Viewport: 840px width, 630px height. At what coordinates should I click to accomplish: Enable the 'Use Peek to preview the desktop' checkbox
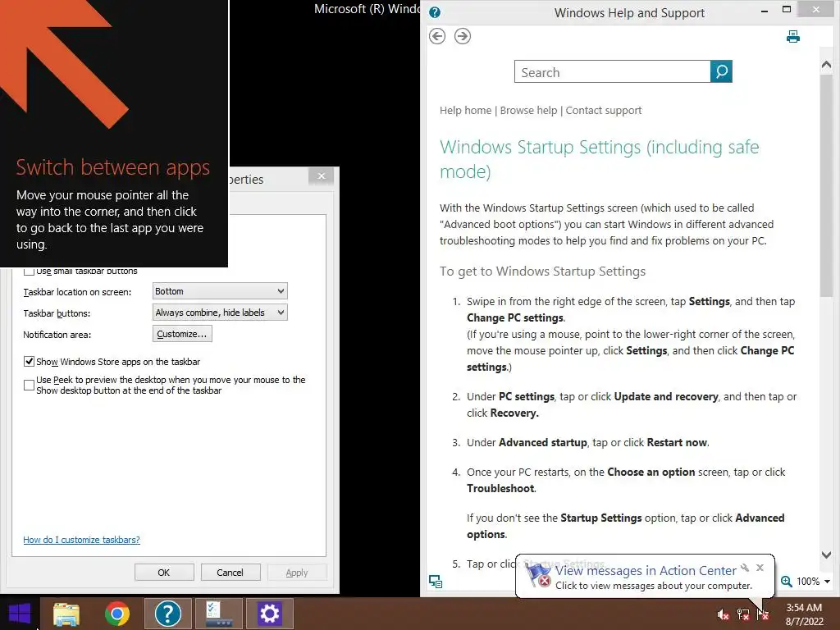[x=29, y=386]
